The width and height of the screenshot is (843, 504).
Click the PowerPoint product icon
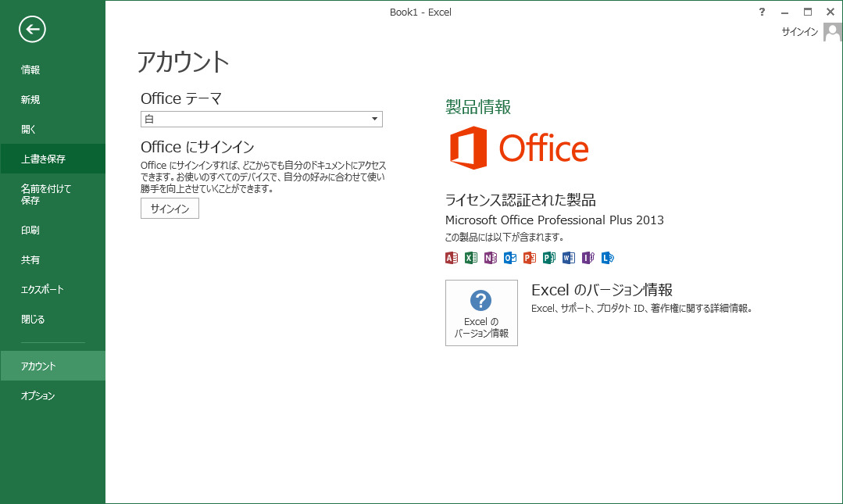pos(530,258)
